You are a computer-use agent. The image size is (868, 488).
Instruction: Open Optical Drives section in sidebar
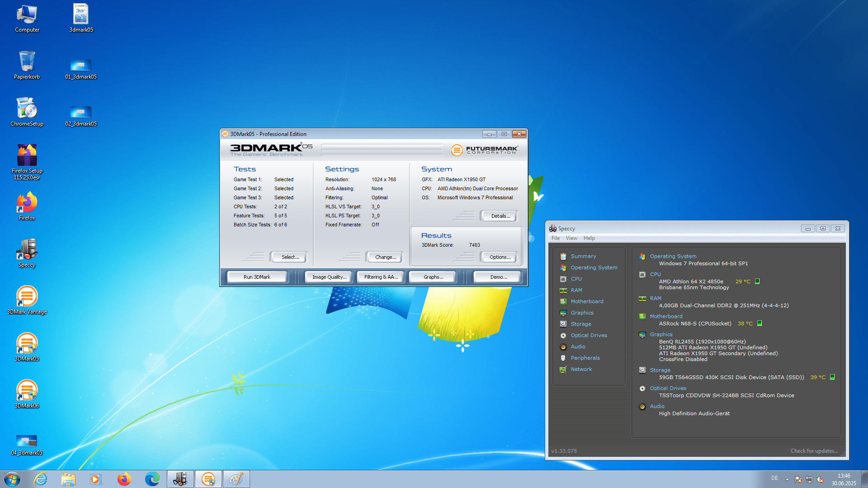588,335
